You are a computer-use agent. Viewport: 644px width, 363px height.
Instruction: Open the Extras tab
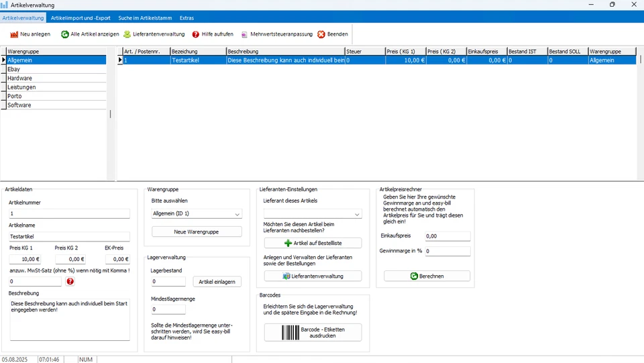(x=186, y=18)
